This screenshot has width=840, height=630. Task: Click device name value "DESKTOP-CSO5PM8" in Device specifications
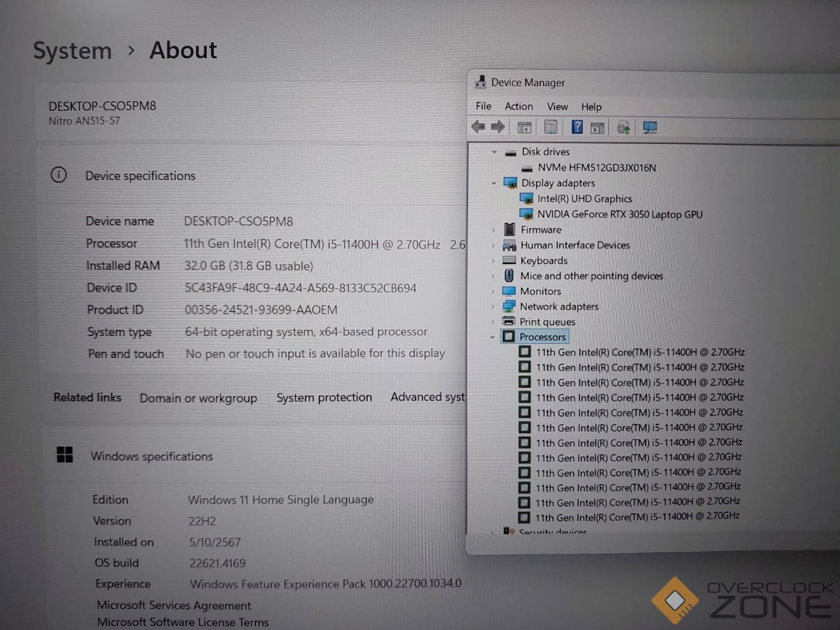[x=238, y=221]
